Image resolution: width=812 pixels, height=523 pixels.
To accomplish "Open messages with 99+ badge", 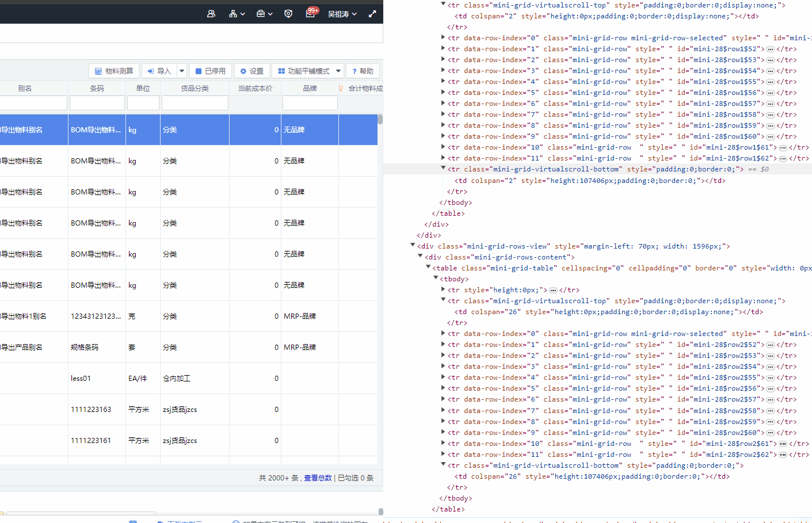I will point(310,14).
